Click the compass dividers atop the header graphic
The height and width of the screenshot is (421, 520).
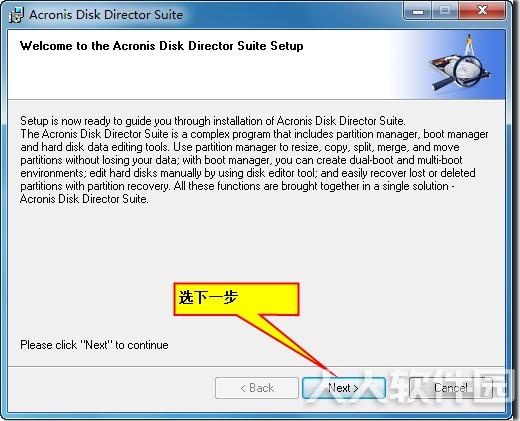click(469, 45)
